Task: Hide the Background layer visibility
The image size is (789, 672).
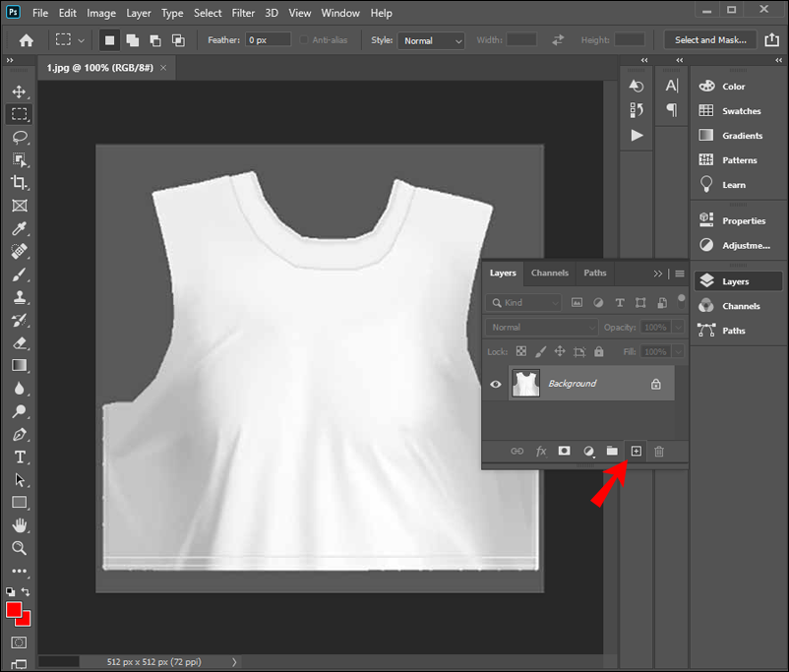Action: [496, 384]
